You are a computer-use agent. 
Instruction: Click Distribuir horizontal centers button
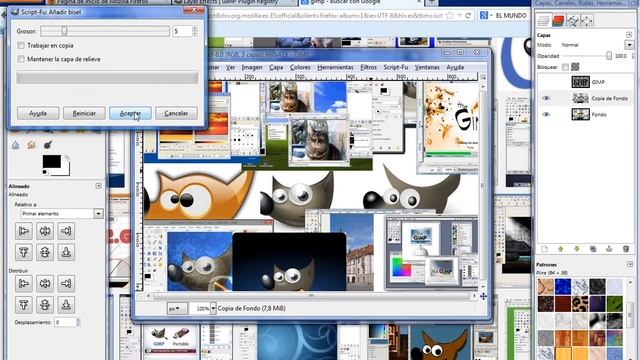coord(45,283)
